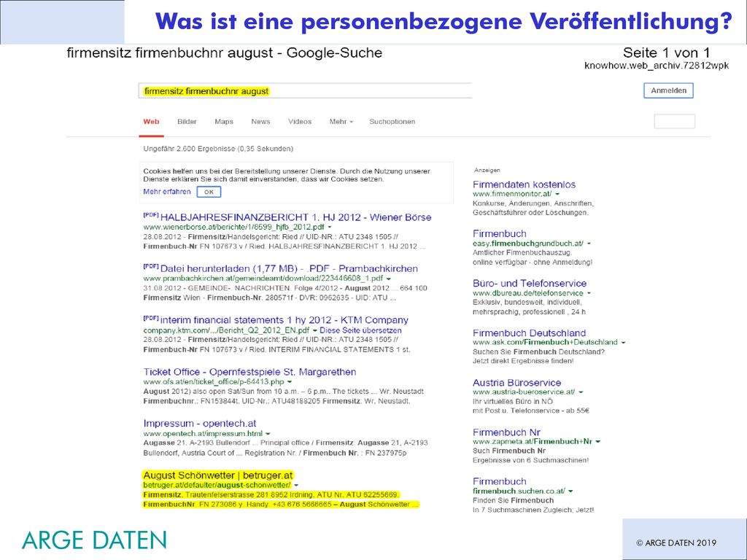This screenshot has width=747, height=560.
Task: Select the Web search tab
Action: [x=152, y=122]
